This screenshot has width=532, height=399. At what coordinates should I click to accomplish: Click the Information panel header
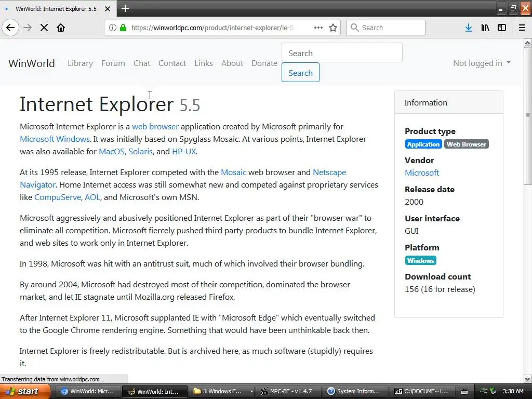coord(448,102)
